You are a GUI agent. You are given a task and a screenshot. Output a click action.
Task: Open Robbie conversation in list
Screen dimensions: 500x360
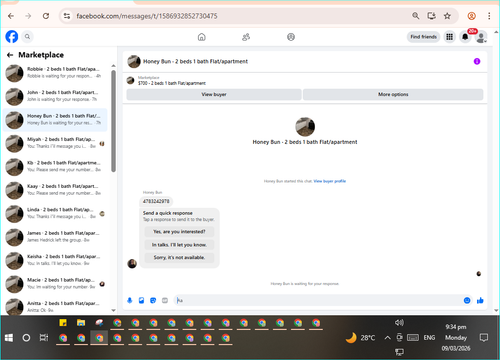[55, 73]
